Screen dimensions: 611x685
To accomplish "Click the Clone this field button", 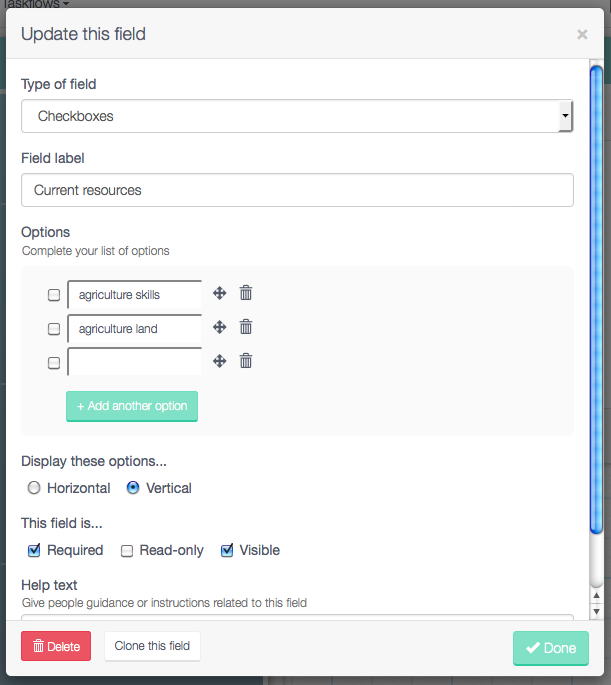I will [x=152, y=646].
